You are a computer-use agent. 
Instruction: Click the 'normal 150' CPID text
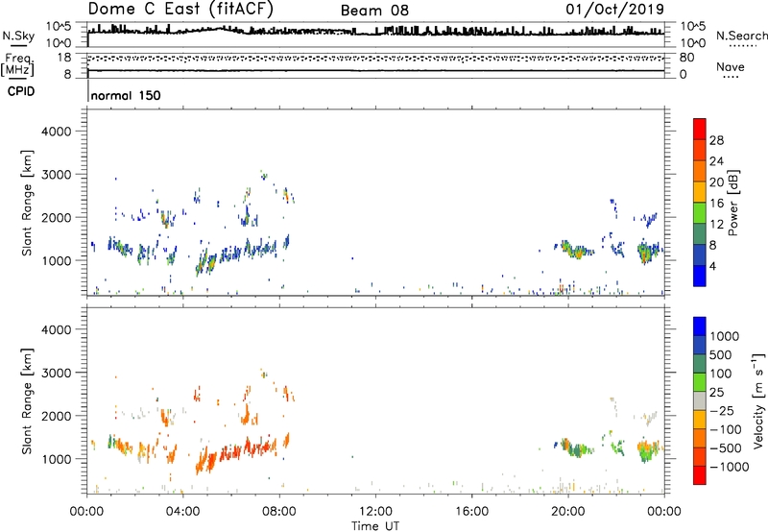(126, 95)
